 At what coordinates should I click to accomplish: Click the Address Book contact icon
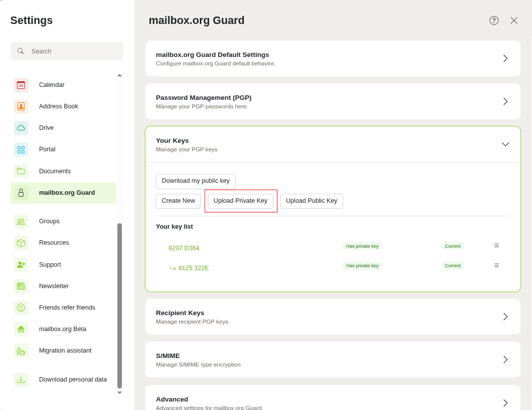click(21, 106)
